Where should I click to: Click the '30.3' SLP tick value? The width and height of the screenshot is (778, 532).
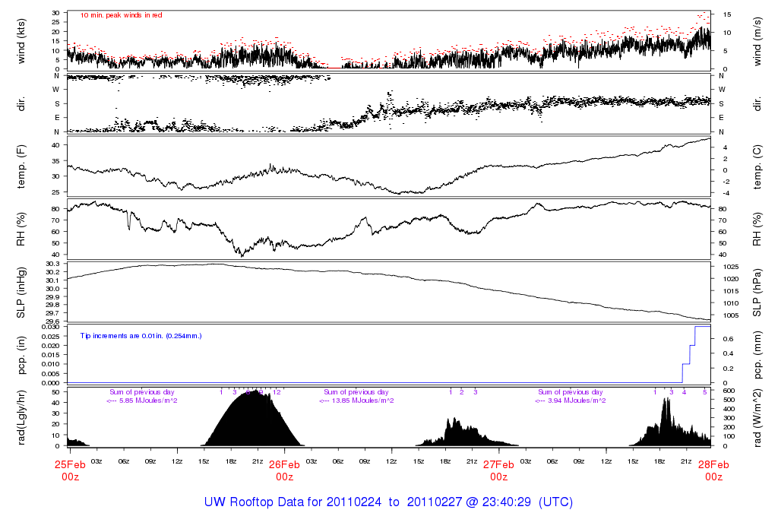point(52,264)
